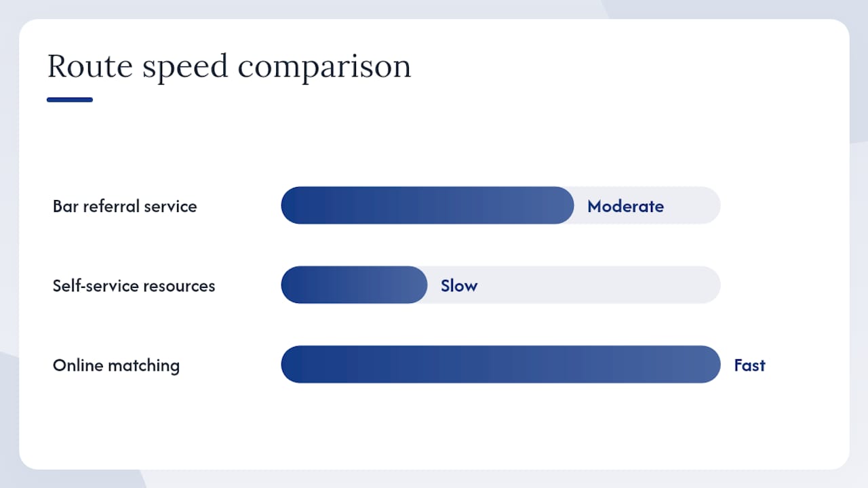The width and height of the screenshot is (868, 488).
Task: Click the full blue Online matching bar
Action: (x=500, y=365)
